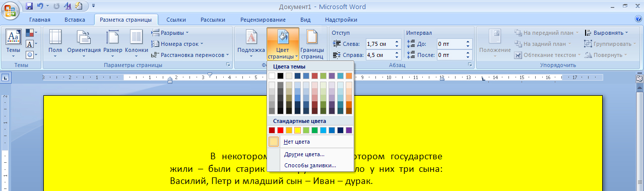Screen dimensions: 644x191
Task: Choose Нет цвета no color option
Action: (x=310, y=142)
